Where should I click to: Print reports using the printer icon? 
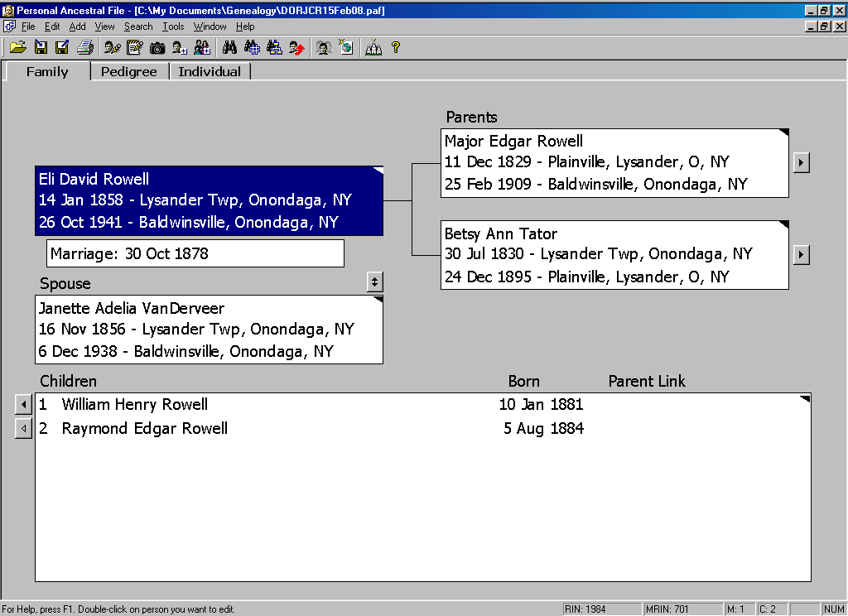[x=85, y=47]
